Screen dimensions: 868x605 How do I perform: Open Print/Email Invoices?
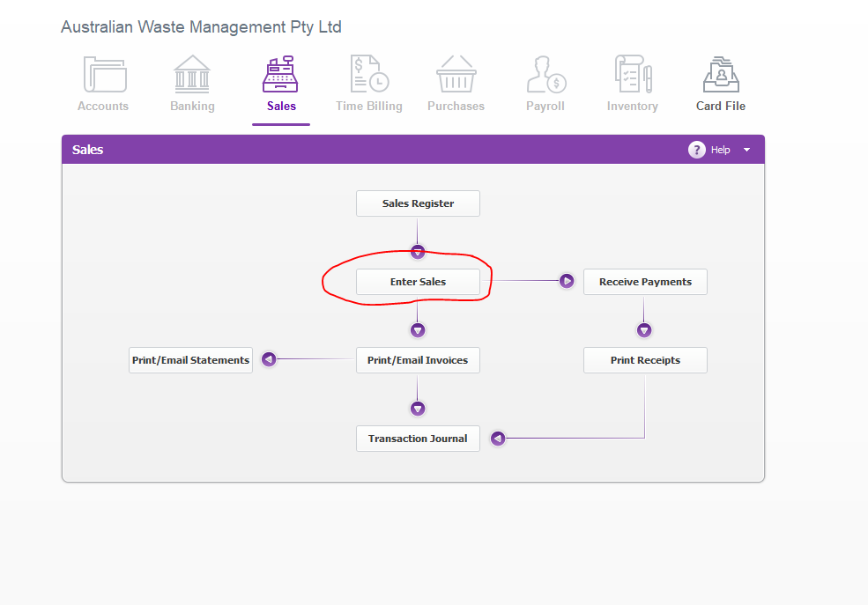coord(418,360)
